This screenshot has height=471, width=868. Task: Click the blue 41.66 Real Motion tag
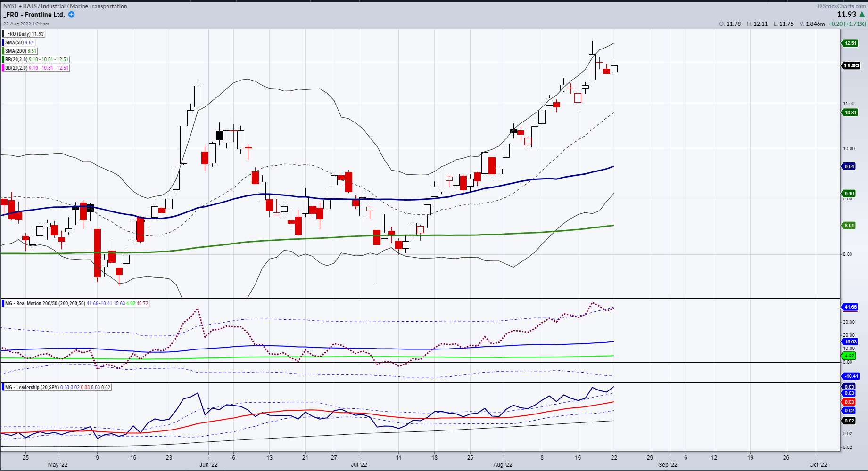[x=850, y=307]
